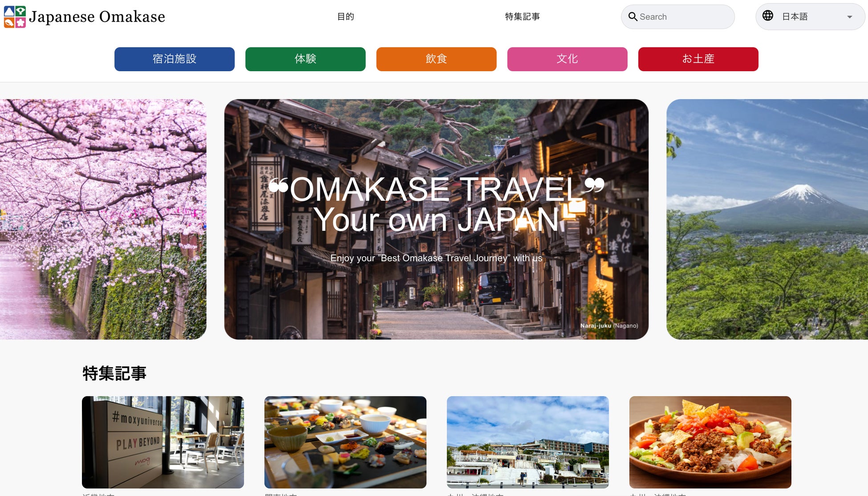
Task: Click the red お土産 button
Action: point(698,59)
